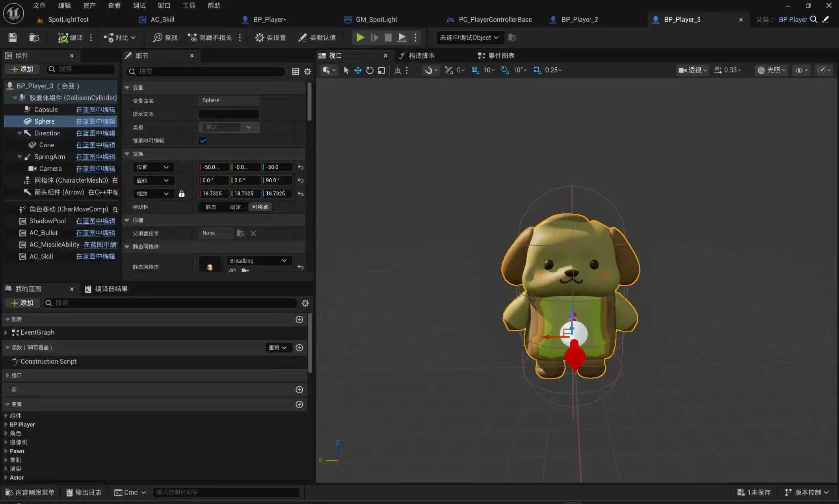Set mobility to 固定

pos(235,207)
